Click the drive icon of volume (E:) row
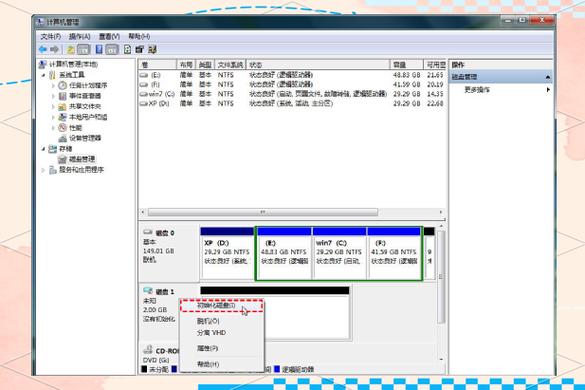585x390 pixels. [144, 75]
